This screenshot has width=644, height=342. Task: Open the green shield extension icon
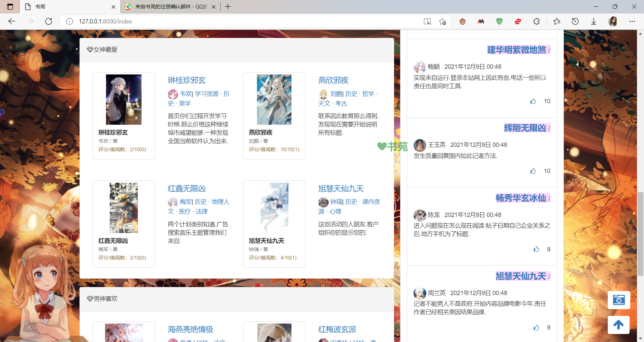point(499,21)
